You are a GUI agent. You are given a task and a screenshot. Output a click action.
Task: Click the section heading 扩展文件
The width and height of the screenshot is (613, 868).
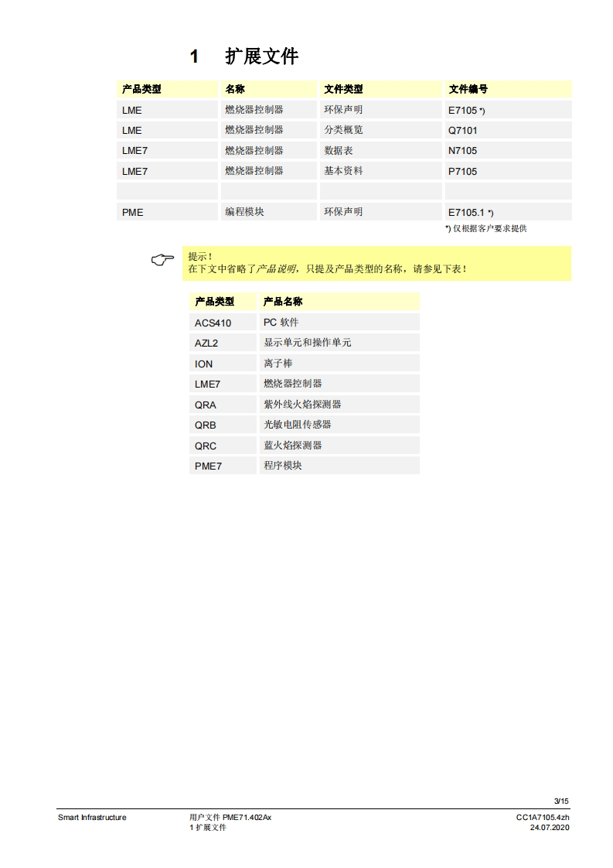pos(261,56)
